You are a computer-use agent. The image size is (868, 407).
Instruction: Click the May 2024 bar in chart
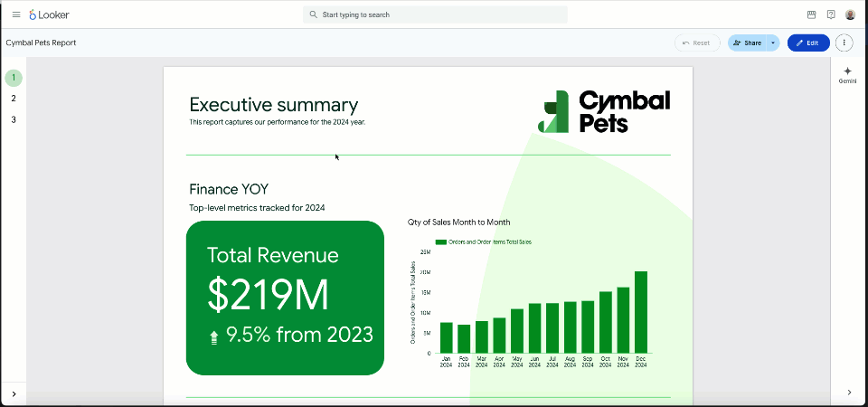517,331
